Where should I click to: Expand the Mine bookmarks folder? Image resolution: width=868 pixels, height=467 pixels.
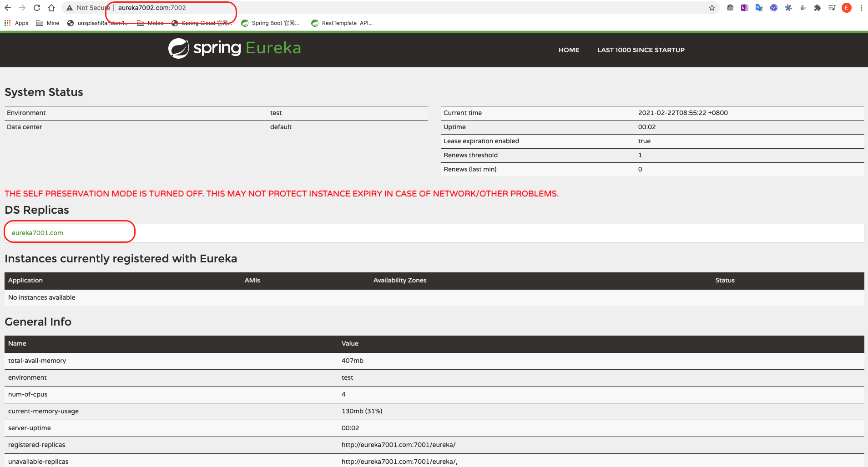click(x=48, y=23)
